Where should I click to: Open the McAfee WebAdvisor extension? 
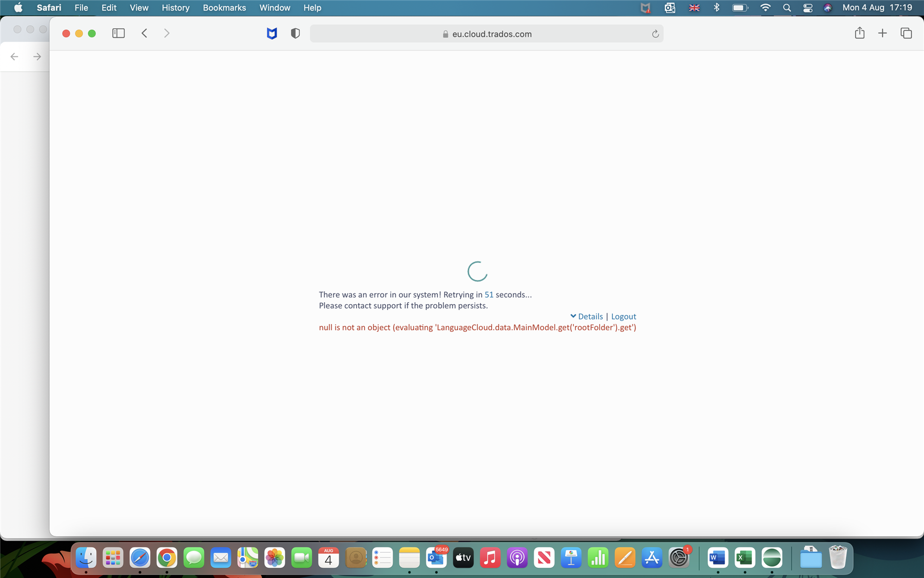(x=272, y=33)
